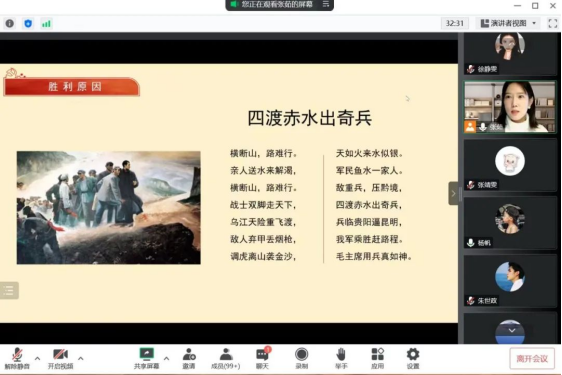The image size is (562, 375).
Task: Collapse the participant video side panel
Action: point(453,194)
